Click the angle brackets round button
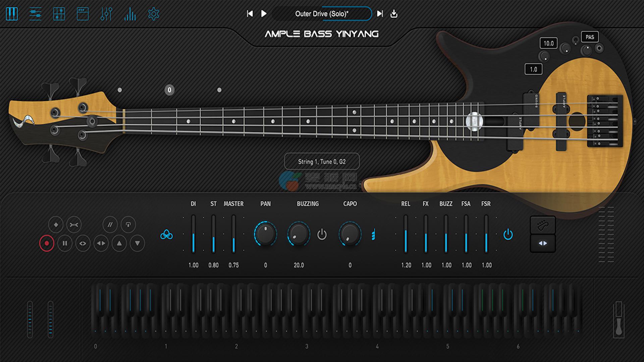Viewport: 644px width, 362px height. pyautogui.click(x=83, y=243)
